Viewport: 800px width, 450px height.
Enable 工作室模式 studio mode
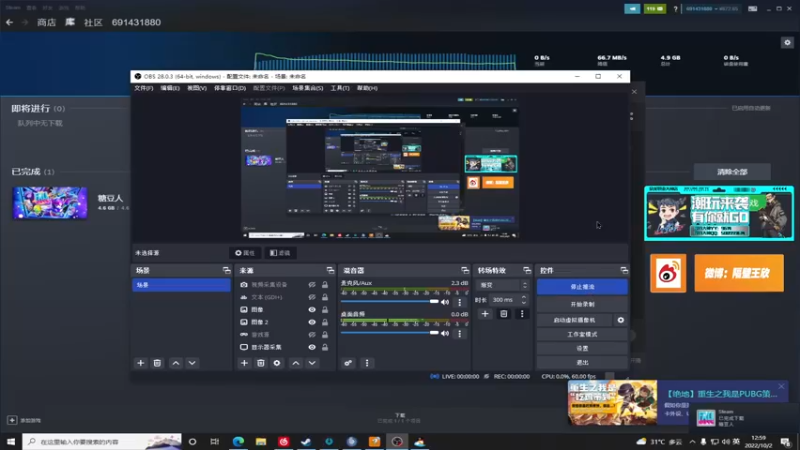(582, 334)
